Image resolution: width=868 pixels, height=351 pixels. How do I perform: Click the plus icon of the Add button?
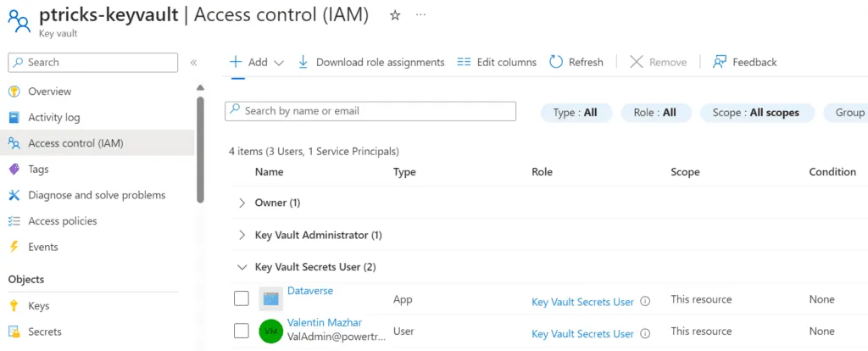point(236,61)
